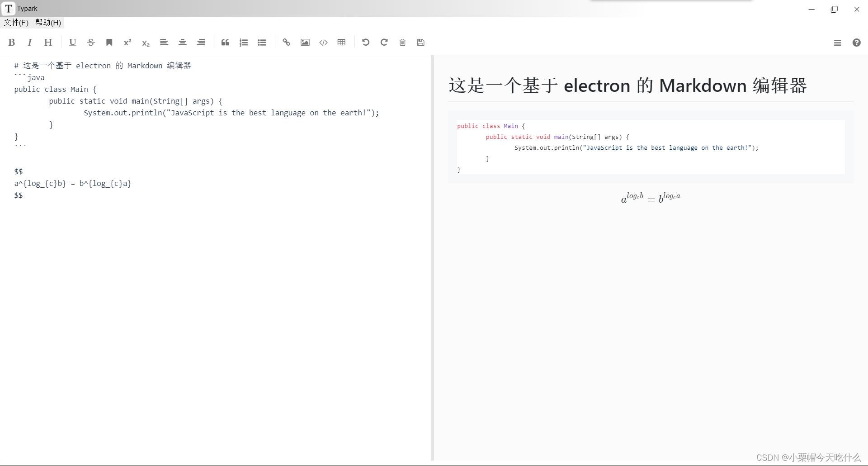868x466 pixels.
Task: Save the document with the floppy icon
Action: point(421,43)
